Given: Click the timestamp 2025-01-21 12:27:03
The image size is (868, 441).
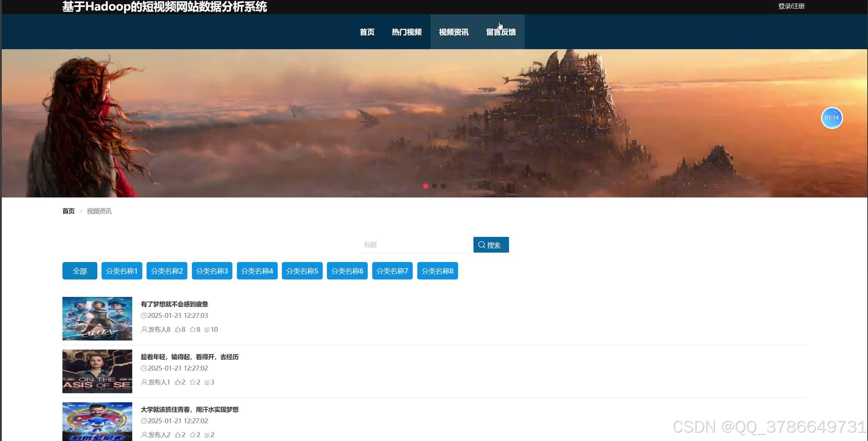Looking at the screenshot, I should [x=178, y=316].
